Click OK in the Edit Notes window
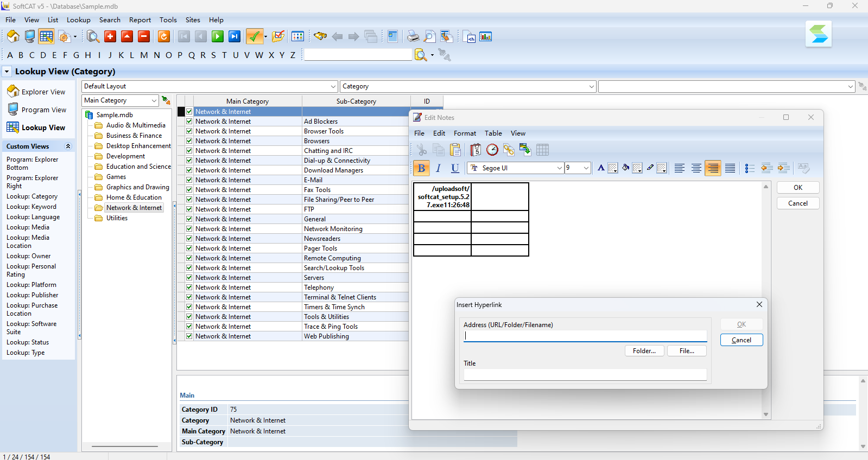The image size is (868, 460). [x=798, y=188]
